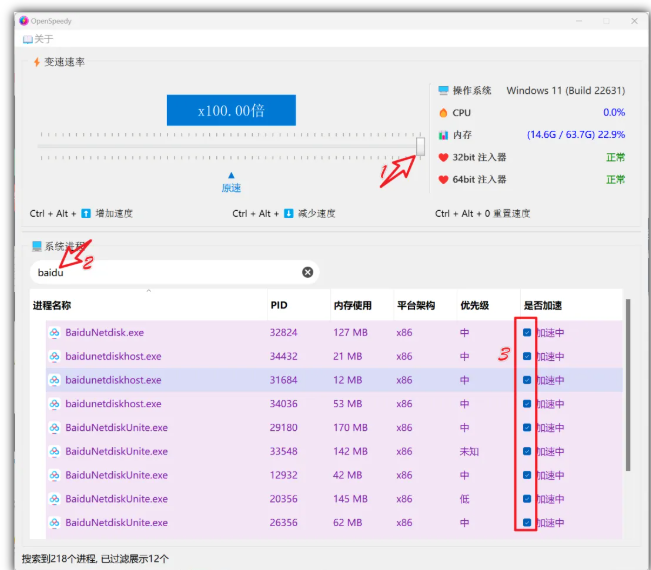651x570 pixels.
Task: Click icon of baidunetdiskhost.exe PID 31684
Action: [x=54, y=380]
